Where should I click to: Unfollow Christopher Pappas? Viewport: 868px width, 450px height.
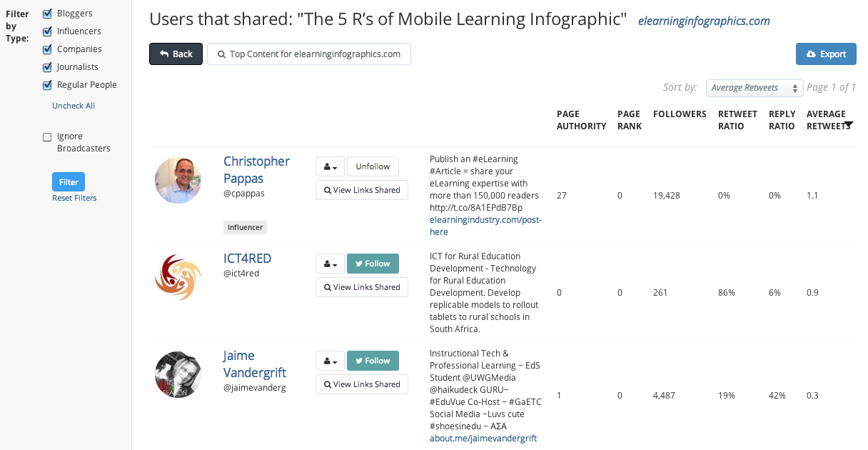point(373,166)
